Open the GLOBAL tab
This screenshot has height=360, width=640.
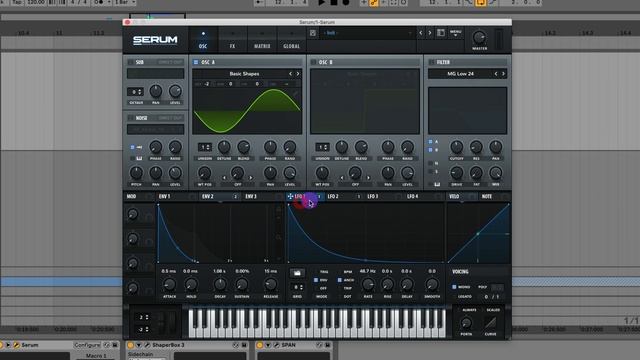tap(291, 40)
